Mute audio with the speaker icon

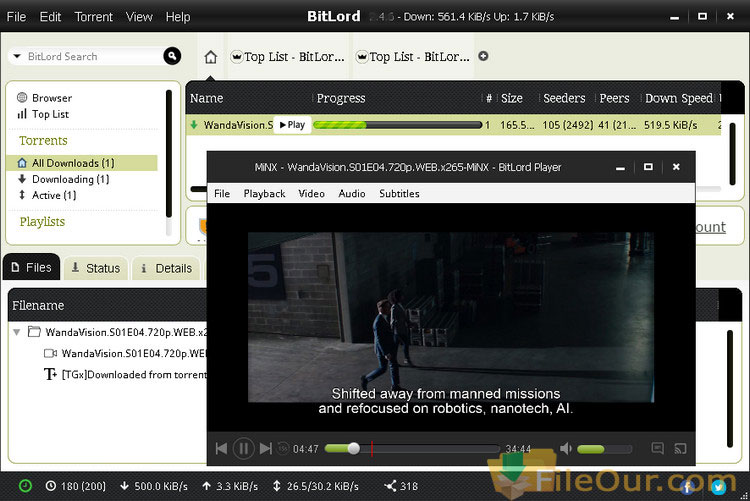pyautogui.click(x=566, y=449)
